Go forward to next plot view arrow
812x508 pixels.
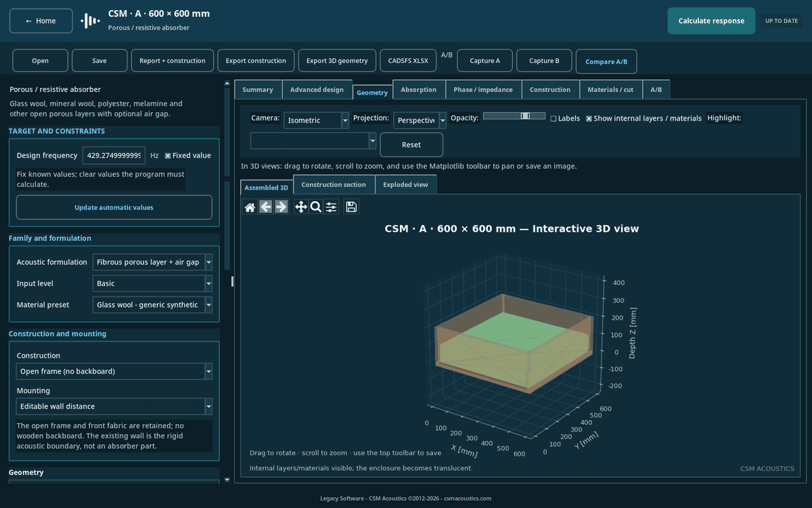point(281,207)
